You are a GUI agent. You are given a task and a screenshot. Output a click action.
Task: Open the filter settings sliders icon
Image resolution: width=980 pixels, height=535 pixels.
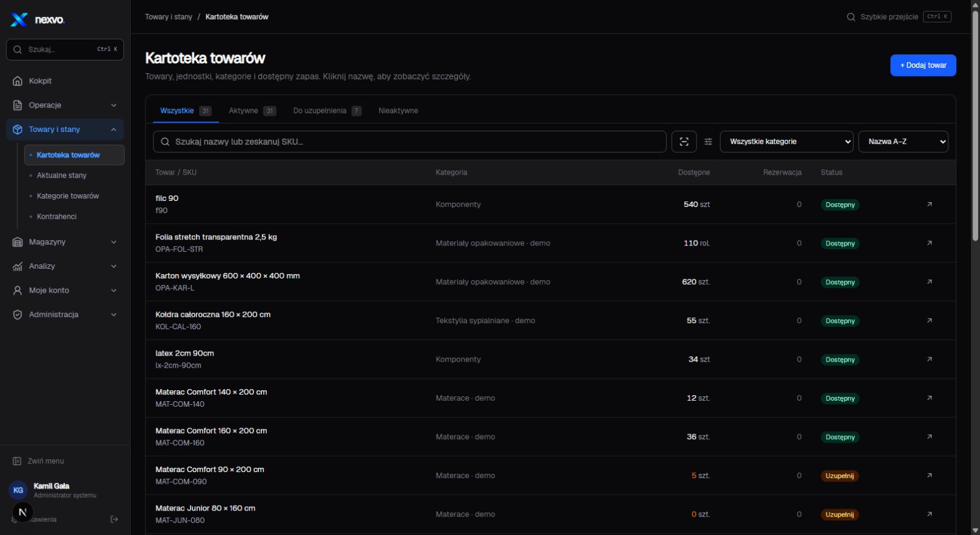click(708, 142)
